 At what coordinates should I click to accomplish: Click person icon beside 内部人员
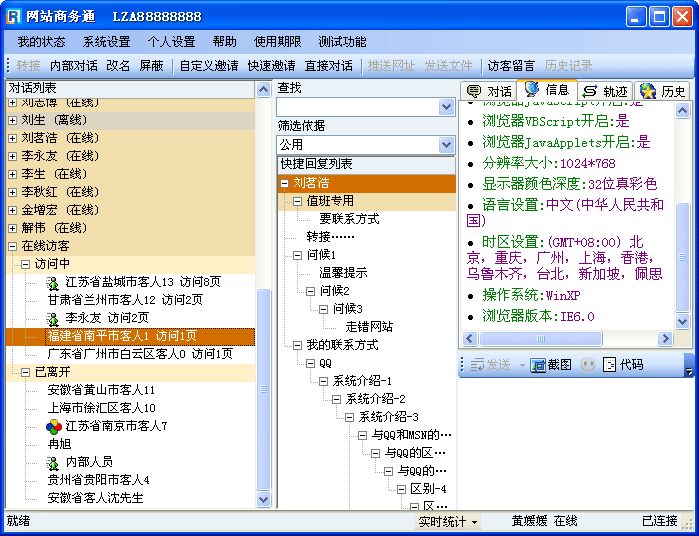coord(53,463)
